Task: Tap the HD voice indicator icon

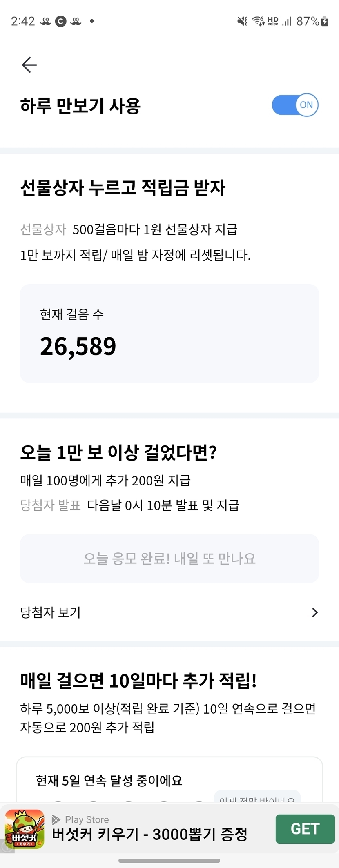Action: (x=272, y=21)
